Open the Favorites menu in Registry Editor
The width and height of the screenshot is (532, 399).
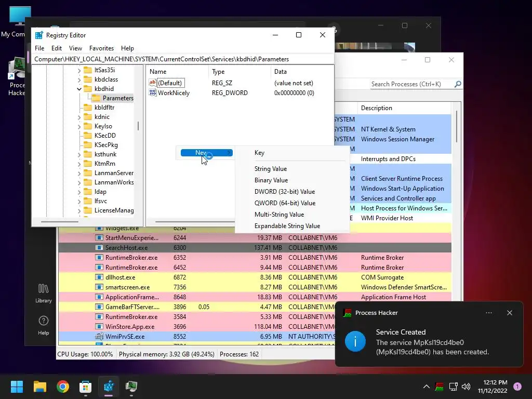pyautogui.click(x=101, y=48)
